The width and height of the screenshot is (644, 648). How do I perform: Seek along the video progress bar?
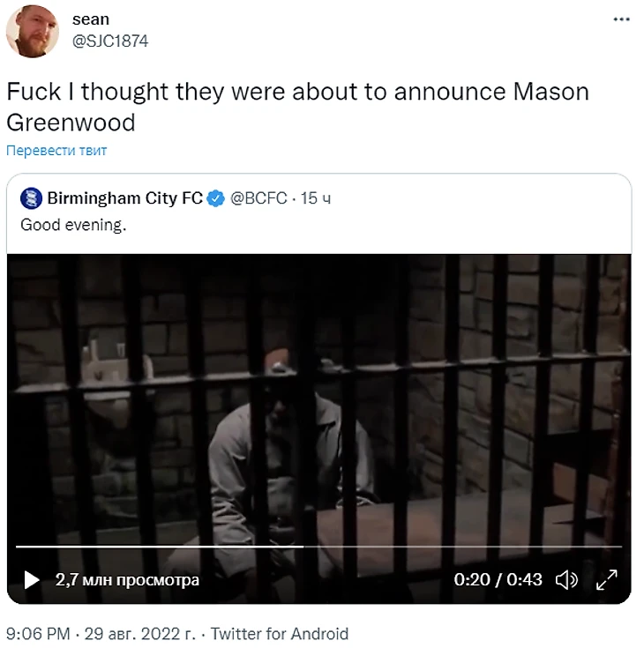(318, 547)
